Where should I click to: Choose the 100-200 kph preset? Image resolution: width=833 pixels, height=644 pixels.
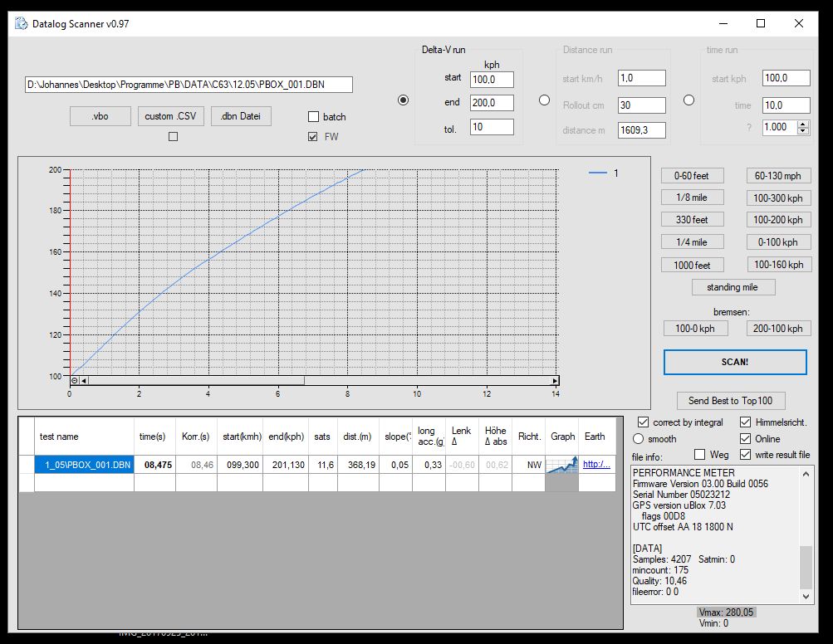777,220
